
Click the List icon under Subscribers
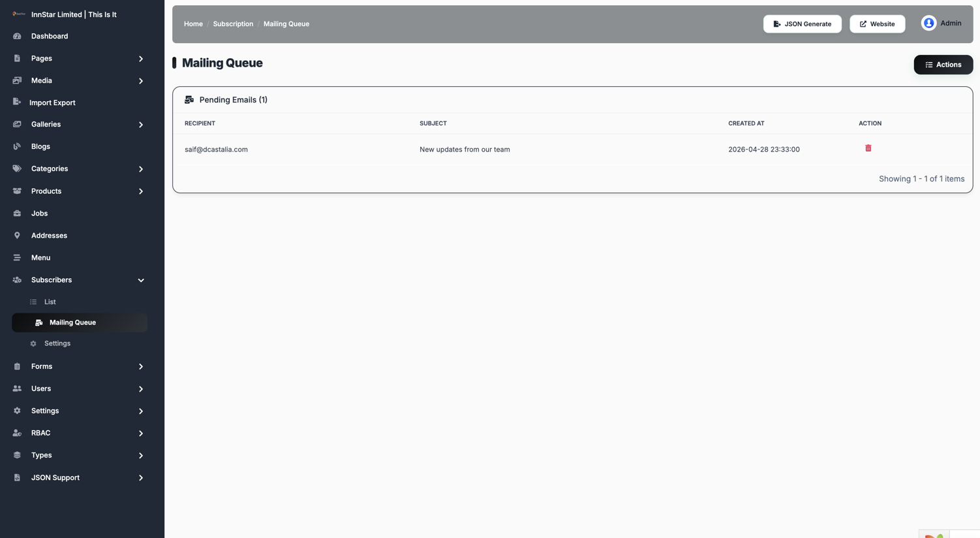[x=33, y=302]
